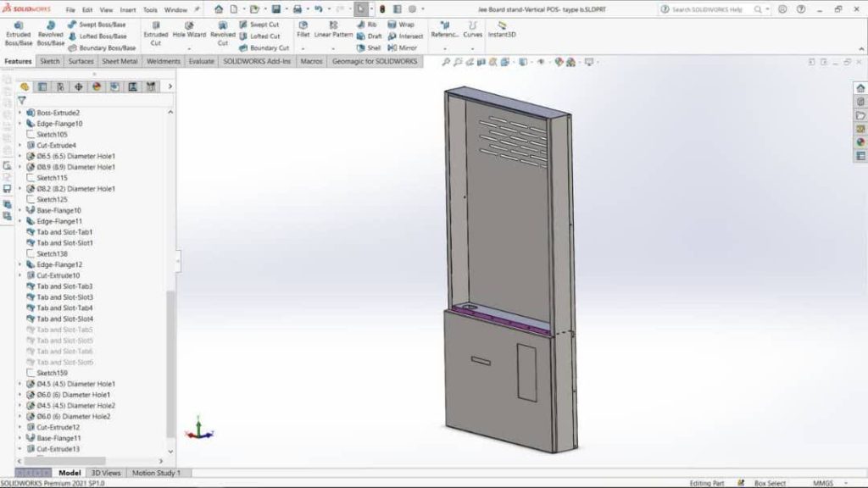Open the Edit menu
Screen dimensions: 868x488
tap(87, 10)
